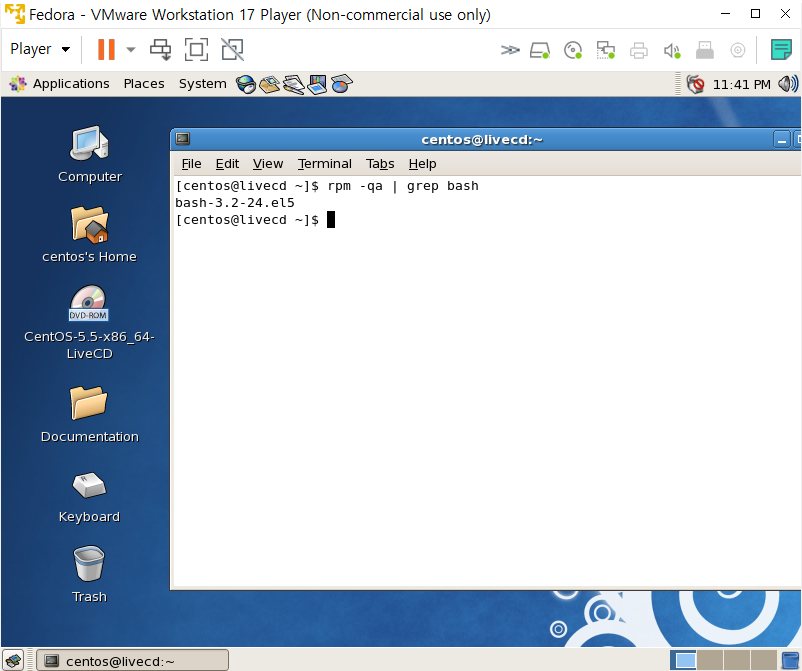802x671 pixels.
Task: Click the Show Desktop button in bottom panel
Action: (x=14, y=660)
